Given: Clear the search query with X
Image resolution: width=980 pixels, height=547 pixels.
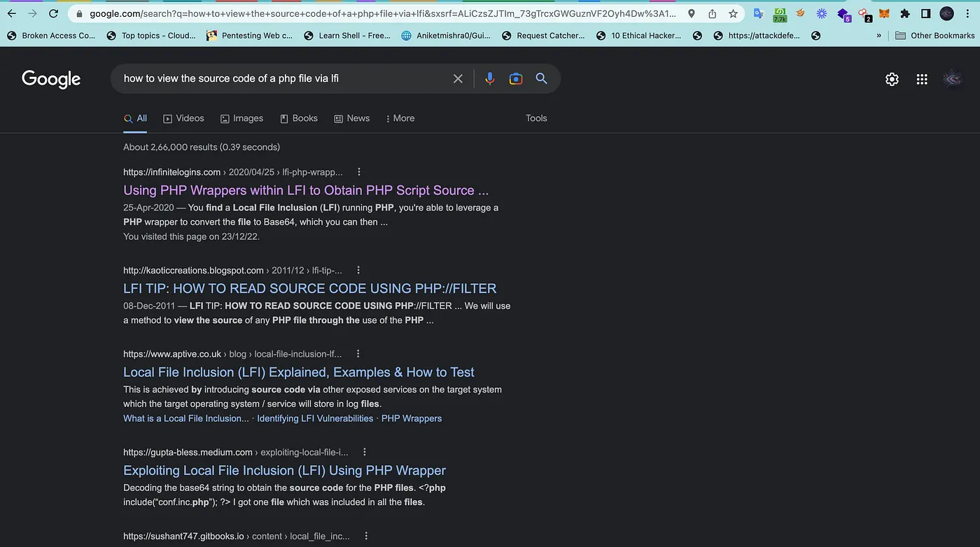Looking at the screenshot, I should 458,79.
